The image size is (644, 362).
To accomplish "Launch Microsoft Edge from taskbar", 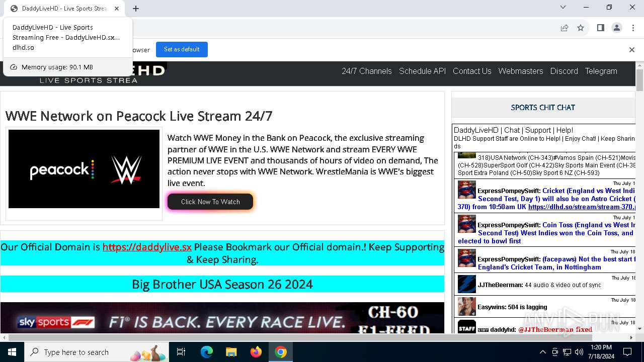I will coord(207,352).
